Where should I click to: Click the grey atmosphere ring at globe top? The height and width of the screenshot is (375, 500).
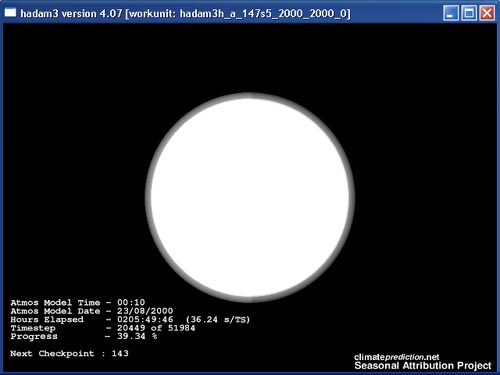(x=250, y=96)
